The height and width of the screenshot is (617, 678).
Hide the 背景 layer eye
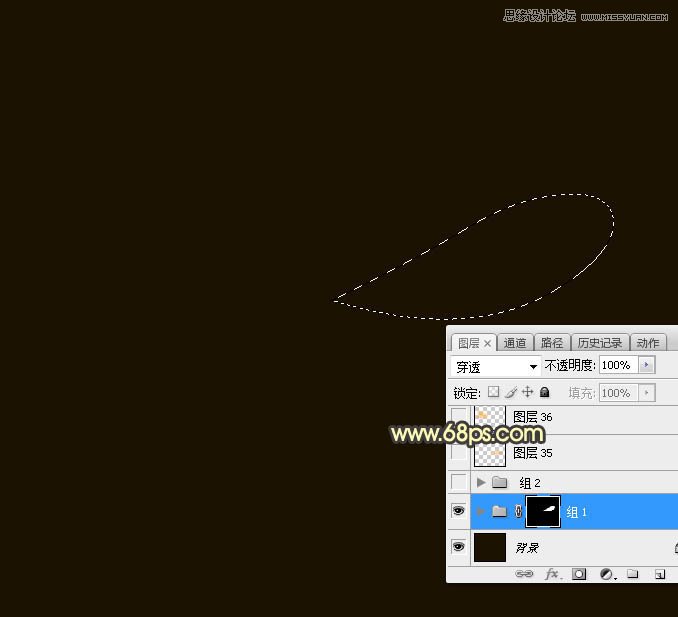coord(459,547)
